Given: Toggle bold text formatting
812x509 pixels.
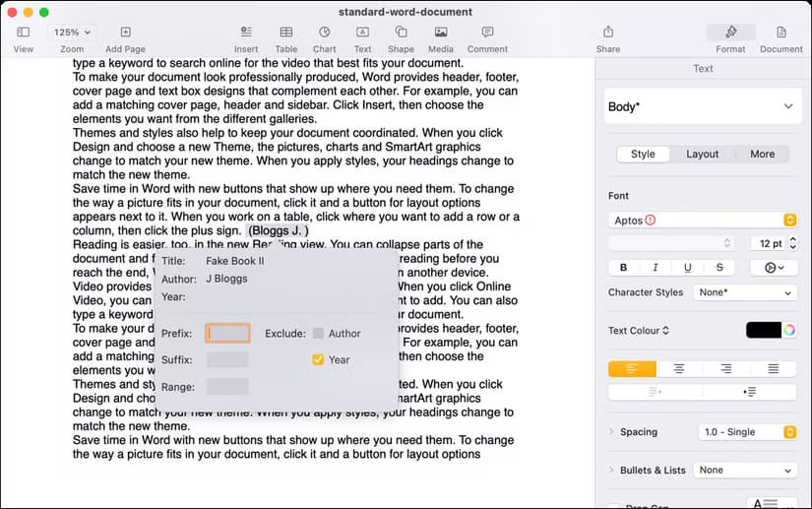Looking at the screenshot, I should coord(623,268).
